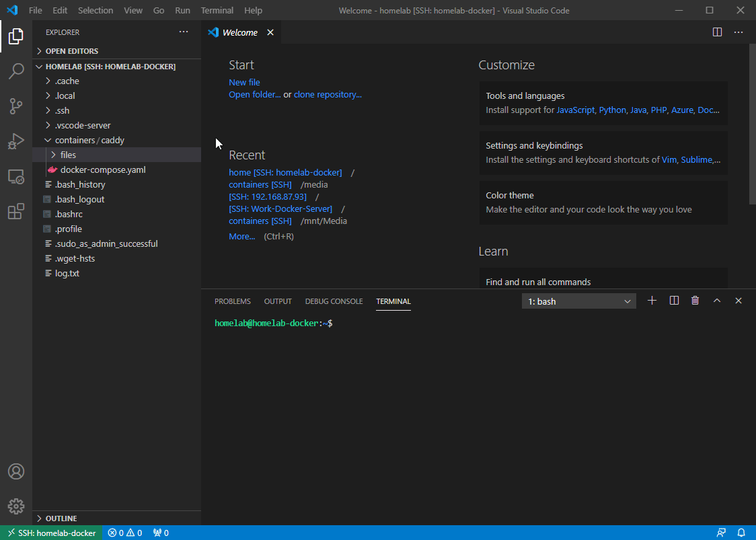Expand the .cache folder
The width and height of the screenshot is (756, 540).
tap(116, 81)
